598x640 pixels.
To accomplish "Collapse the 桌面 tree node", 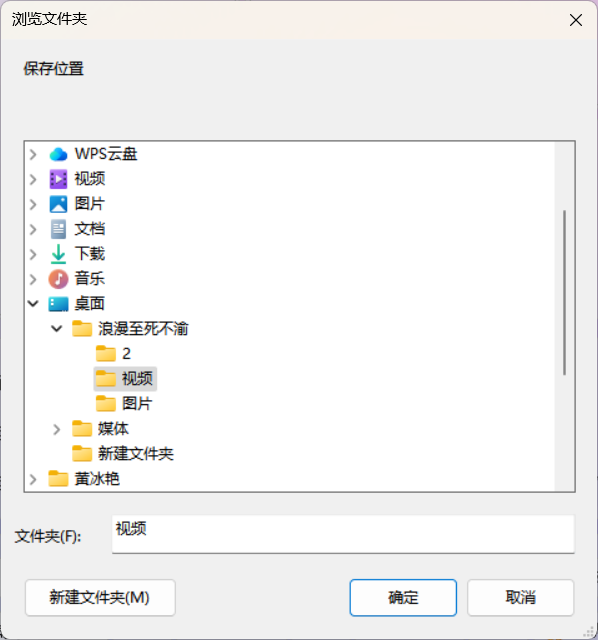I will pyautogui.click(x=33, y=304).
